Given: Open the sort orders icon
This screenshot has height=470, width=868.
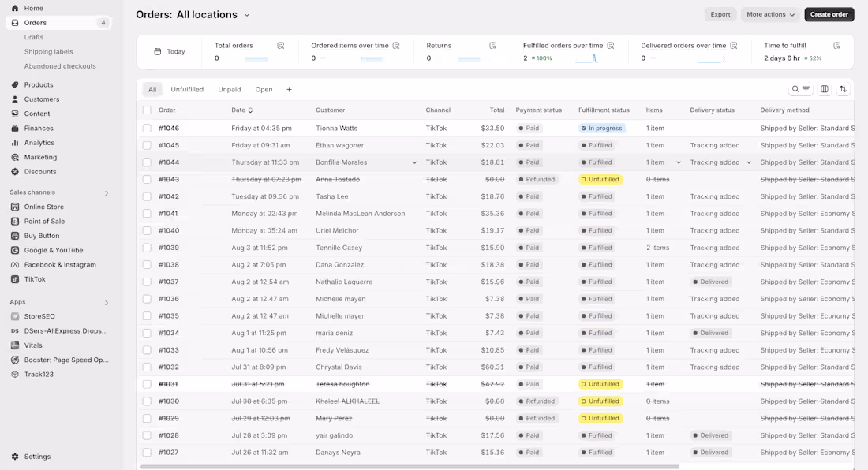Looking at the screenshot, I should pyautogui.click(x=843, y=89).
